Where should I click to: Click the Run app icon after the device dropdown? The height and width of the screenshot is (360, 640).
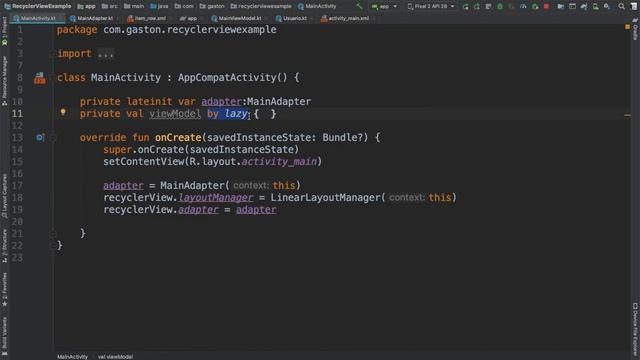pyautogui.click(x=465, y=6)
